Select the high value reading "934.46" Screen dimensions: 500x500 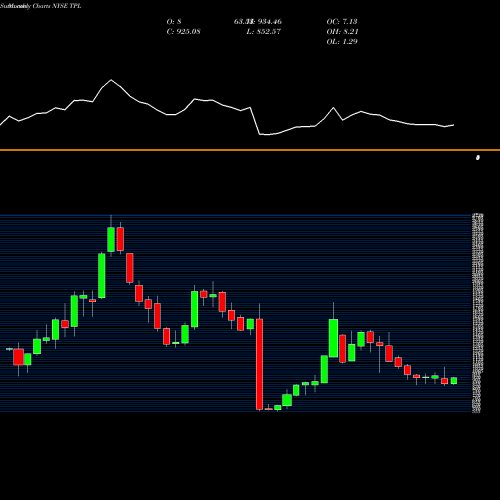click(x=270, y=21)
